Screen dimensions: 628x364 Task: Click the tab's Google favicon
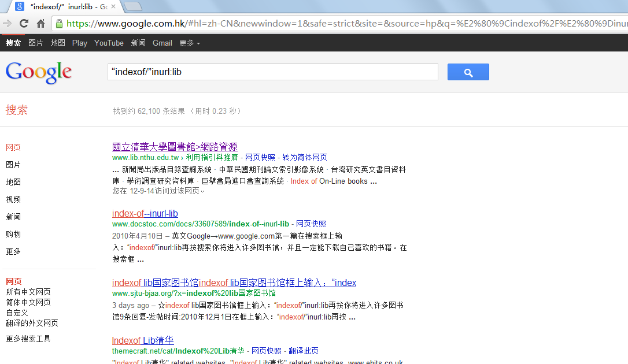20,6
